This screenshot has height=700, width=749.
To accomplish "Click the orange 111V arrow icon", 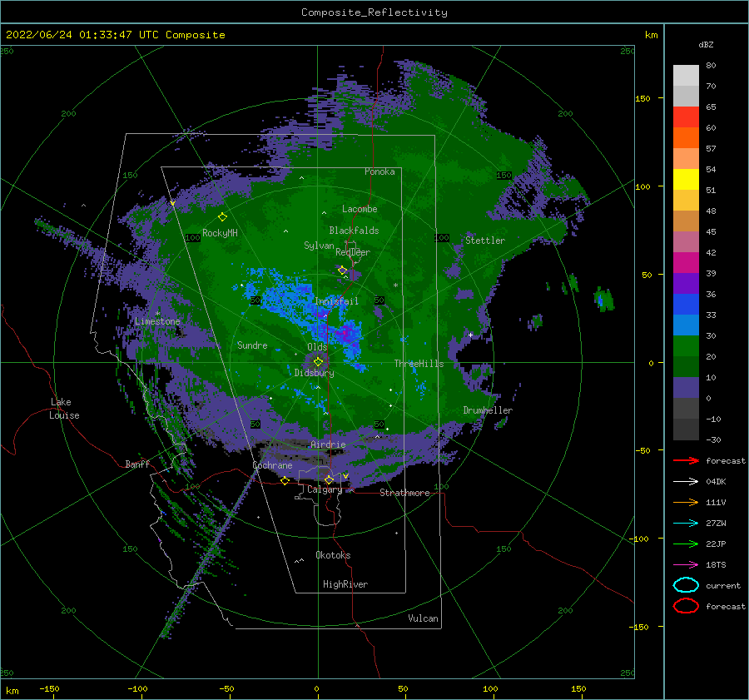I will click(x=686, y=502).
